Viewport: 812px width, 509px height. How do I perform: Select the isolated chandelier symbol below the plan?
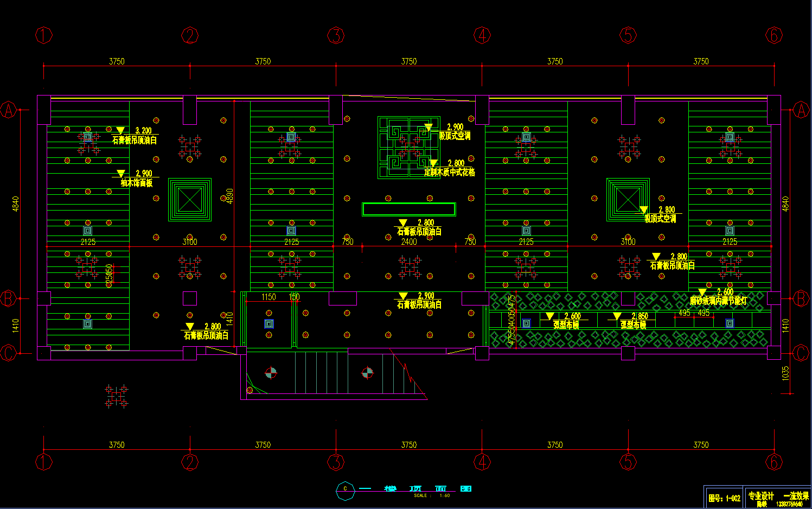click(117, 396)
